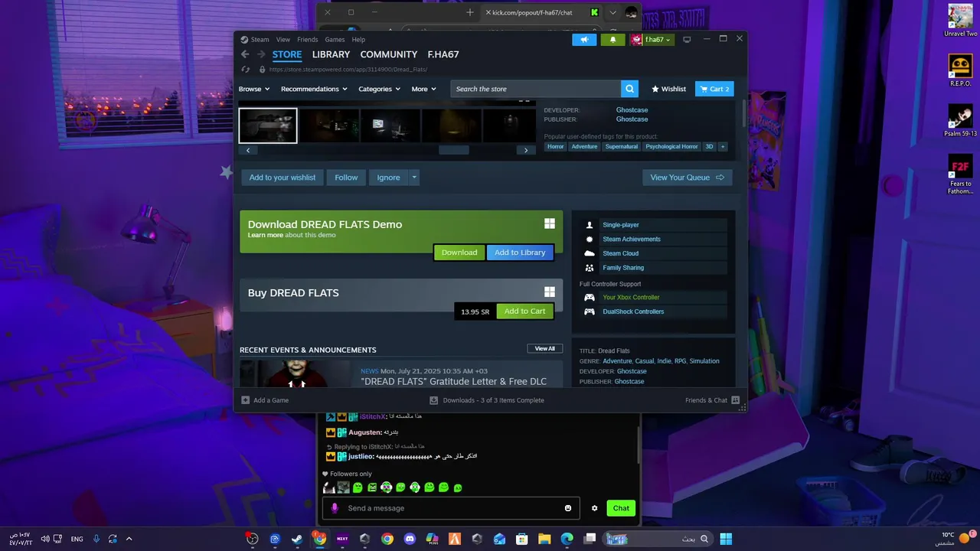
Task: Open Discord from the taskbar
Action: [x=410, y=539]
